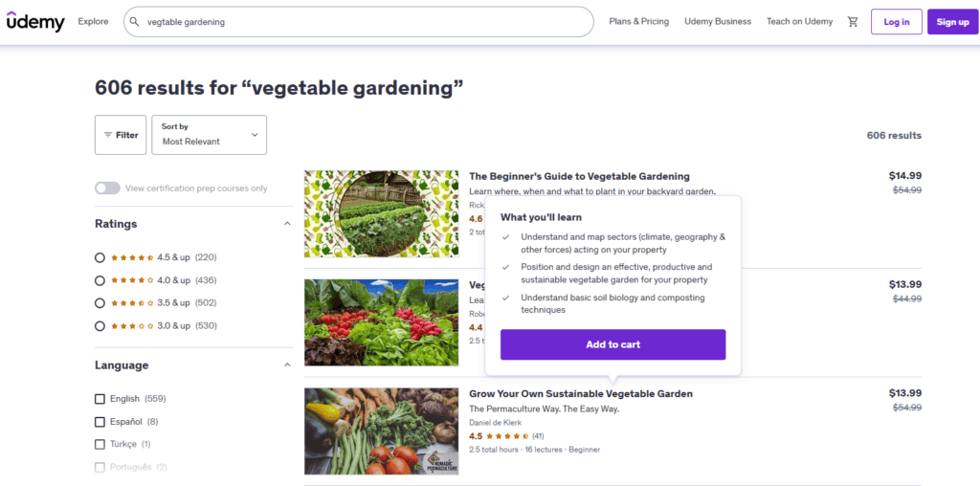Click the Sign up button
This screenshot has height=486, width=980.
[x=952, y=22]
